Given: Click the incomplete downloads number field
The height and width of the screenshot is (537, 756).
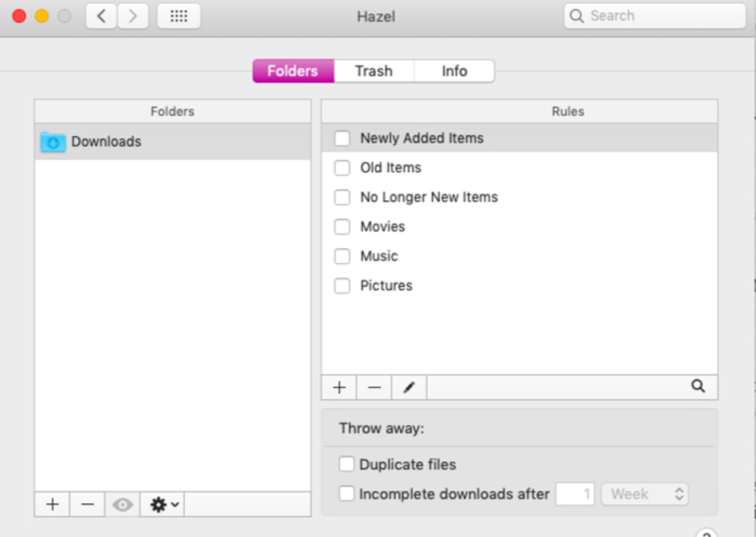Looking at the screenshot, I should coord(575,494).
